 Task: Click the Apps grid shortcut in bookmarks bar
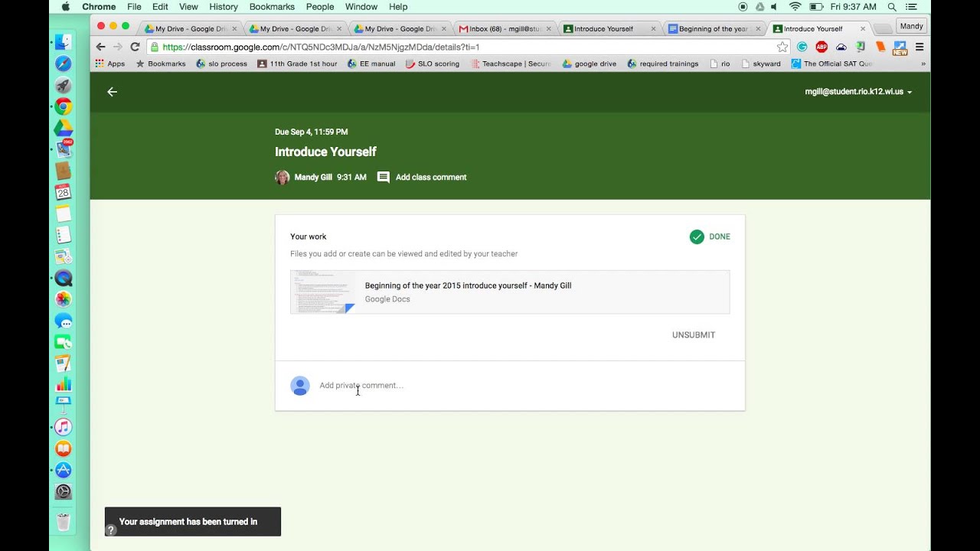point(109,64)
